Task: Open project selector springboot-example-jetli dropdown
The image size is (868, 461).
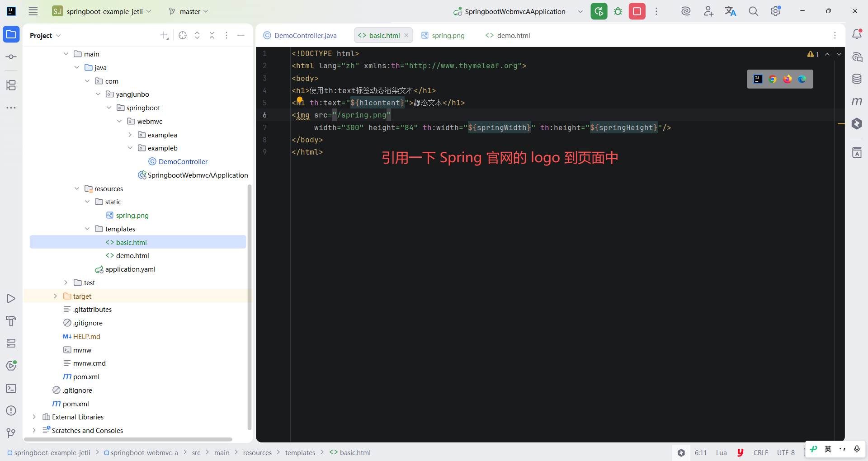Action: pos(102,11)
